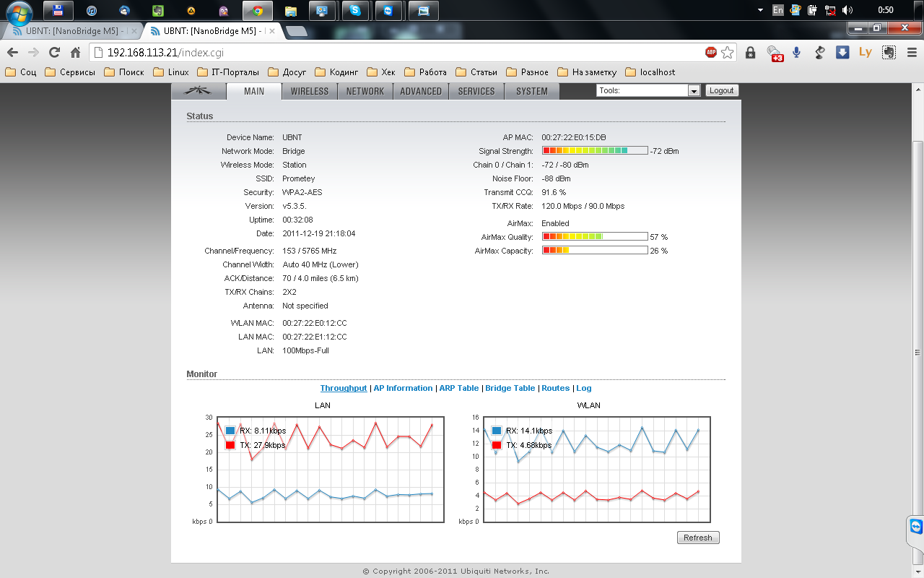Click the browser home icon
Viewport: 924px width, 578px height.
[x=75, y=52]
